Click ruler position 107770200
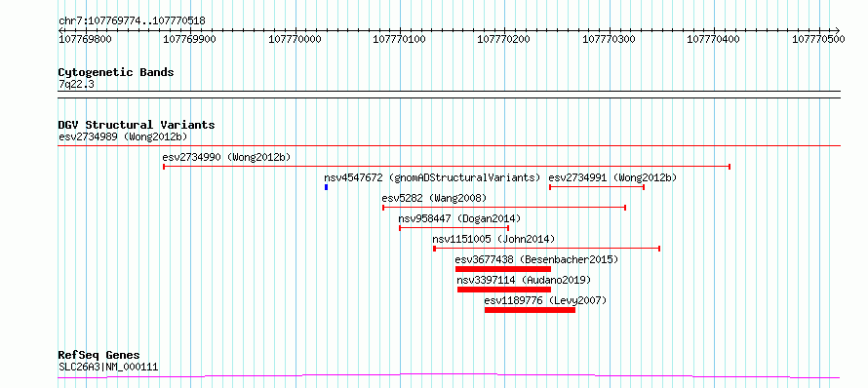 coord(504,39)
